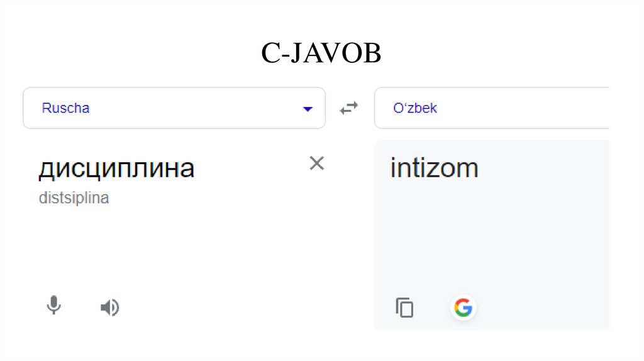Click the transliteration text distsiplina
Viewport: 644px width, 361px height.
[74, 198]
